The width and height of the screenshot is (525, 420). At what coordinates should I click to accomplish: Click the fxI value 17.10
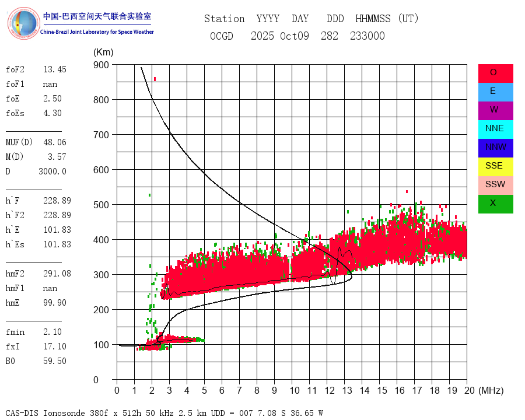pyautogui.click(x=55, y=346)
